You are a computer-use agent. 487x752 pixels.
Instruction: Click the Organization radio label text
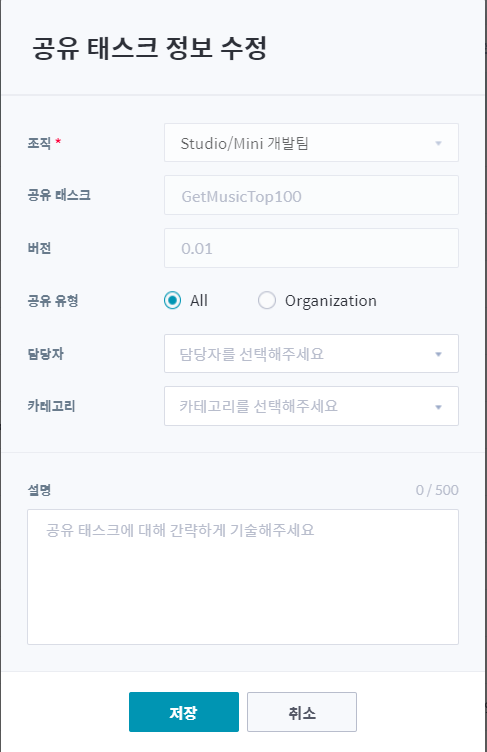point(331,301)
